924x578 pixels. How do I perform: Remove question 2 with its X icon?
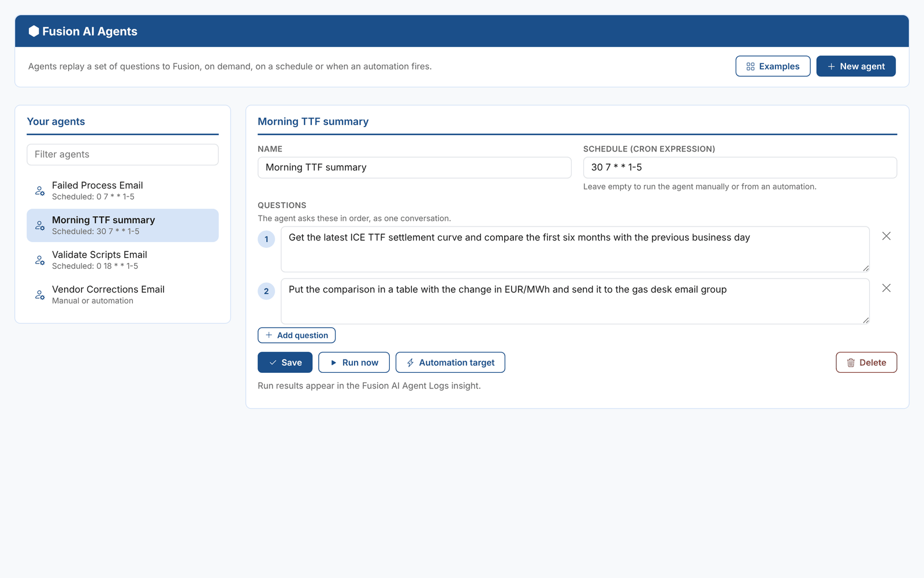point(886,288)
